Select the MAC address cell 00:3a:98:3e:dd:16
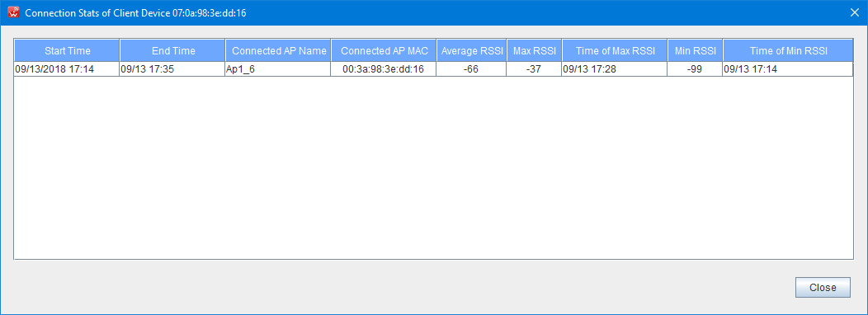This screenshot has height=315, width=868. [x=384, y=69]
